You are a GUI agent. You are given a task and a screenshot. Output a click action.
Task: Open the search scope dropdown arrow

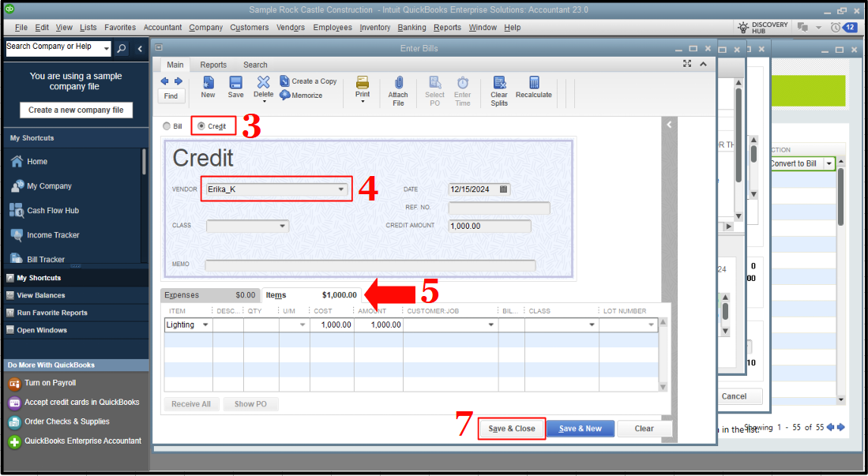107,49
